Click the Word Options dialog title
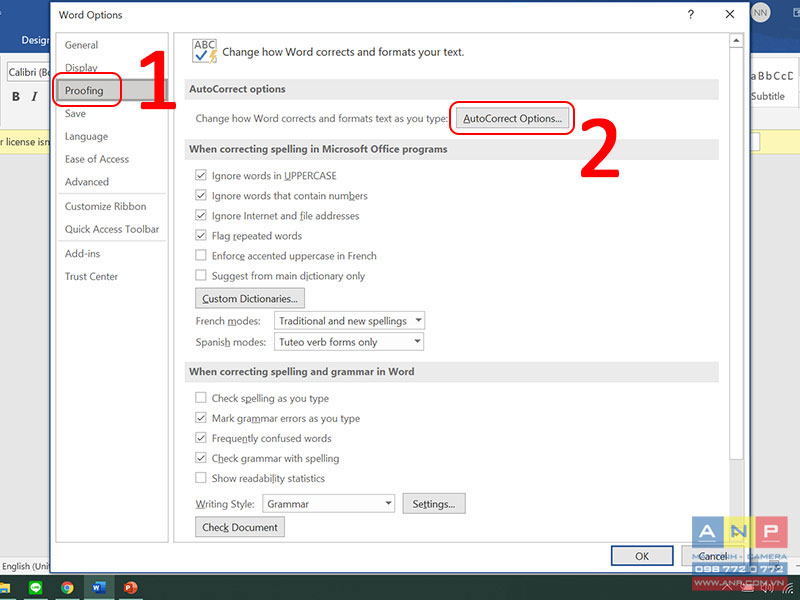Image resolution: width=800 pixels, height=600 pixels. click(x=90, y=15)
